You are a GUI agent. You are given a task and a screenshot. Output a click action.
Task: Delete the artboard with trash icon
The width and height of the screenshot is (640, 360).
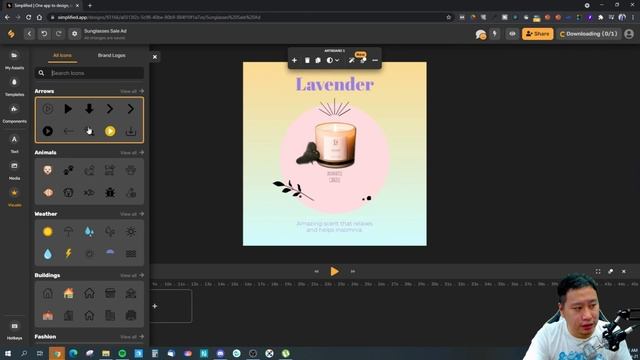(x=307, y=60)
